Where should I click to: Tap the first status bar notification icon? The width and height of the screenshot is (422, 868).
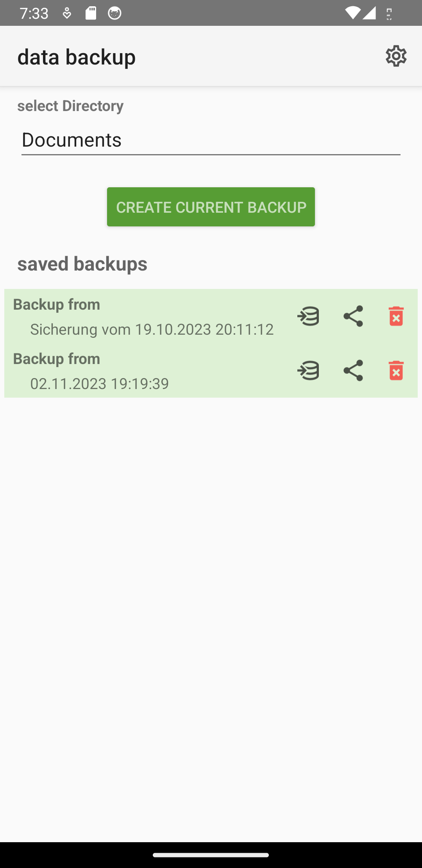click(67, 13)
